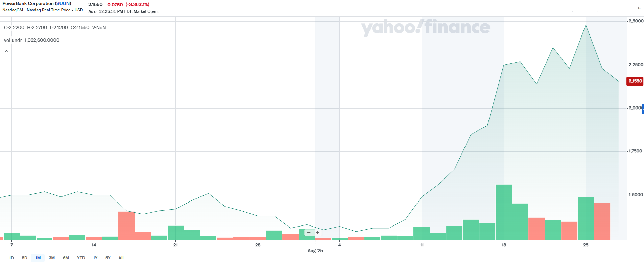Viewport: 644px width, 262px height.
Task: Switch to the 6M range
Action: [x=66, y=258]
